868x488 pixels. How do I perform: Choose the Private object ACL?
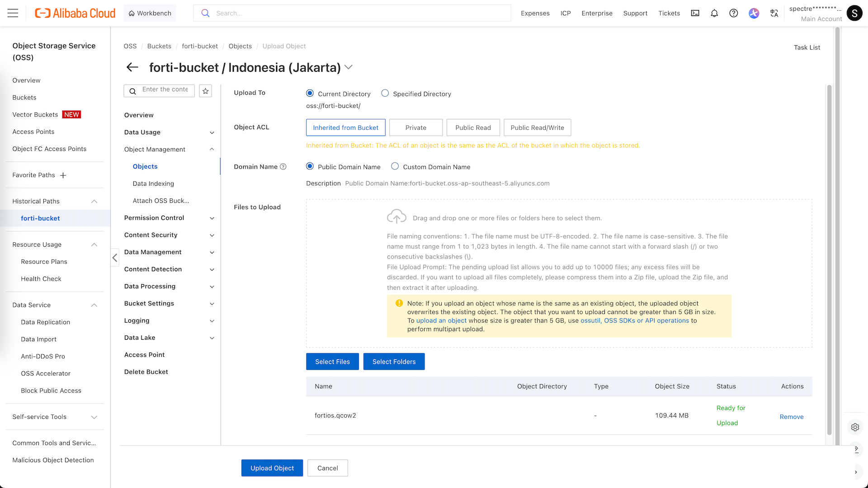415,127
